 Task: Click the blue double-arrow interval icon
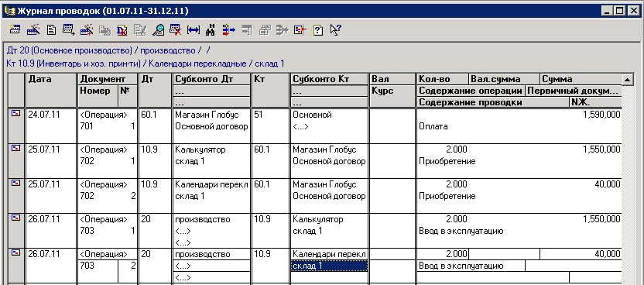click(x=194, y=29)
